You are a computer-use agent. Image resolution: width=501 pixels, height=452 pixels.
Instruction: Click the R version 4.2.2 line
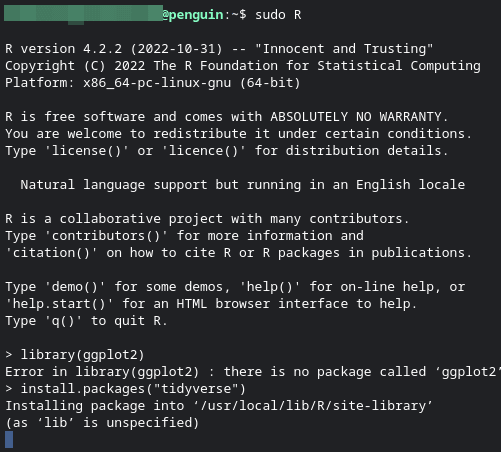click(x=219, y=49)
